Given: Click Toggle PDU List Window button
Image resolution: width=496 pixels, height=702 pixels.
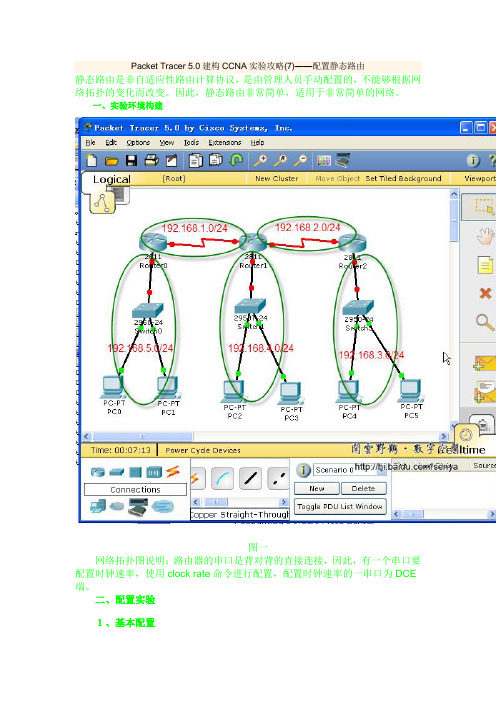Looking at the screenshot, I should 340,506.
